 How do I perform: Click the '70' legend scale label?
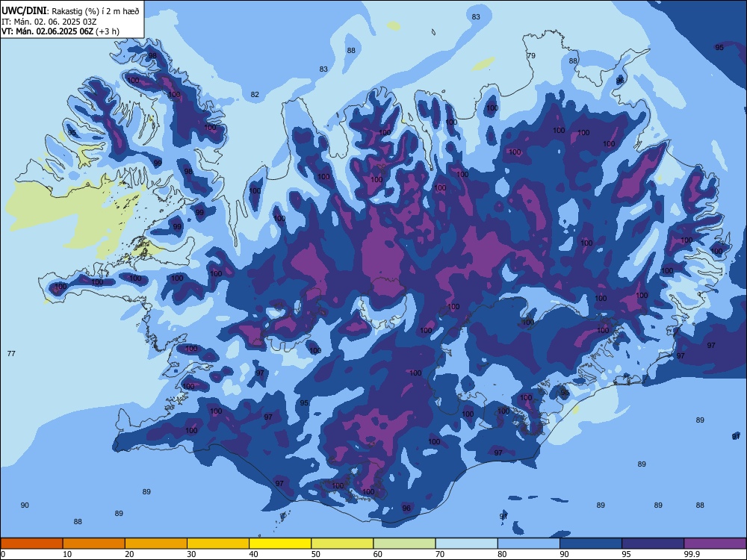point(440,554)
